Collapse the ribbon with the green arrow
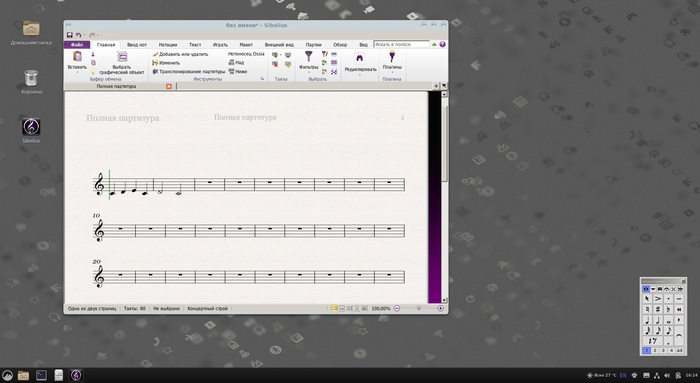 point(434,44)
